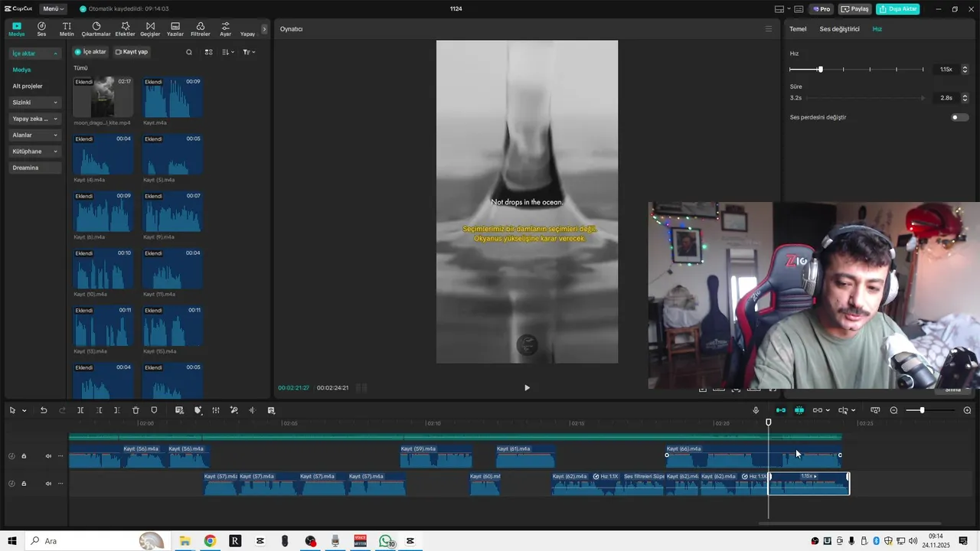Open the Efektler effects panel

coord(125,29)
